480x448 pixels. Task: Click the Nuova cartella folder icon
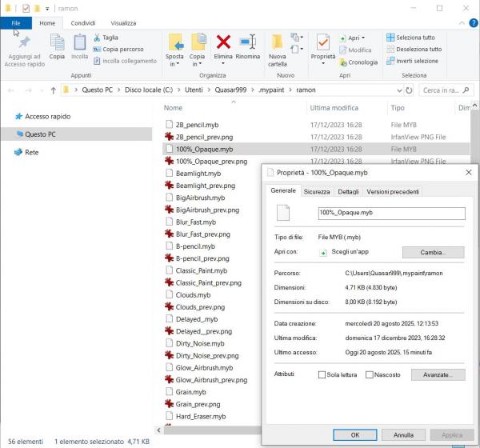click(278, 42)
